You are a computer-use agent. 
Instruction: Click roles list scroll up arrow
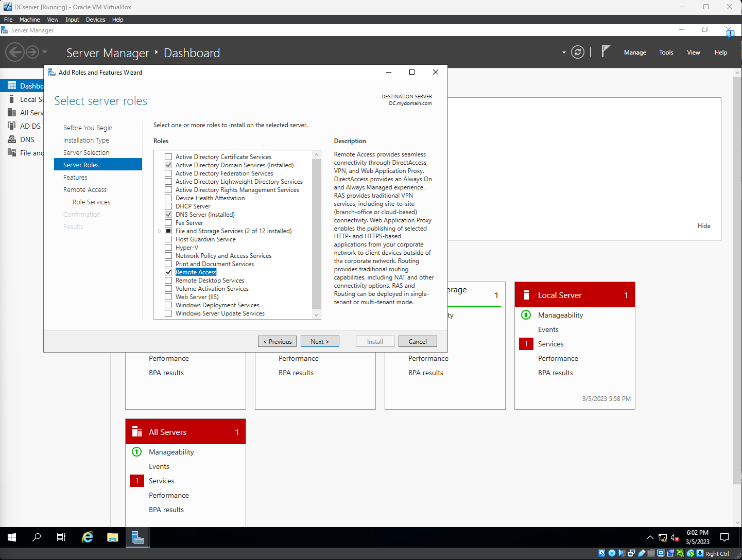317,155
